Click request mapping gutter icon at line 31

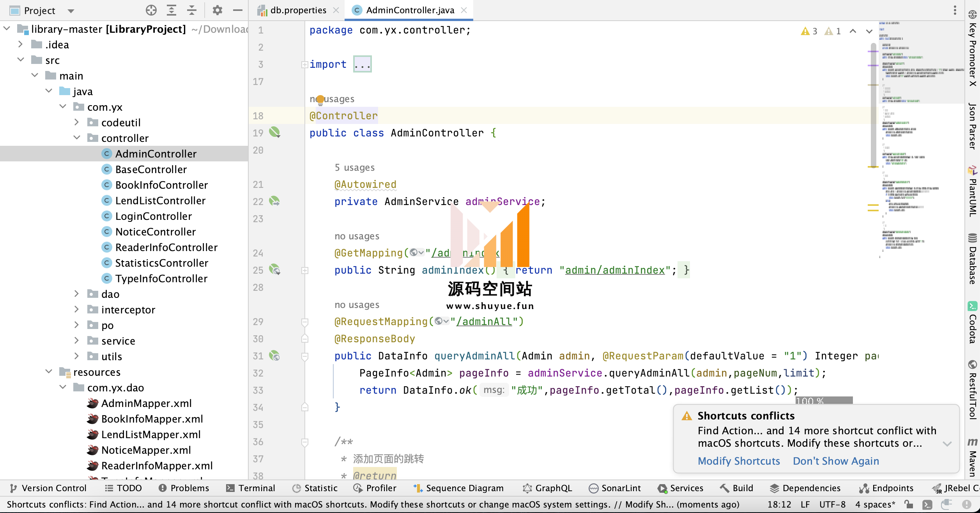coord(274,356)
